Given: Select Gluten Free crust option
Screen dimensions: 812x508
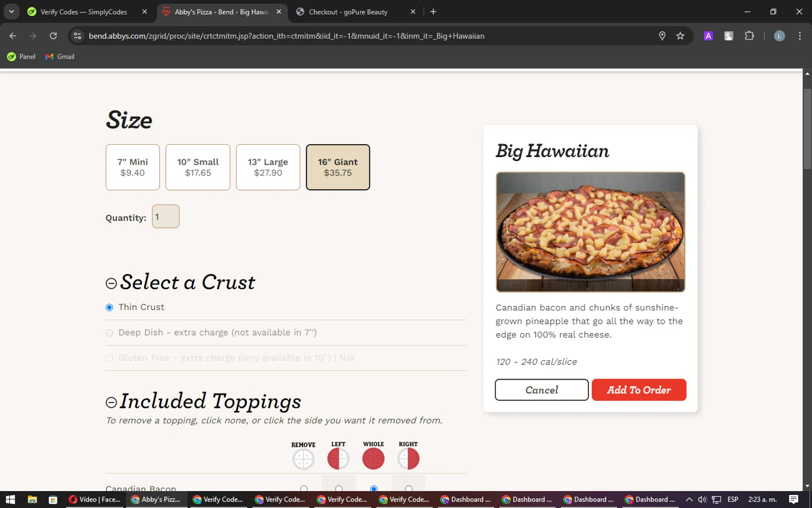Looking at the screenshot, I should [109, 358].
